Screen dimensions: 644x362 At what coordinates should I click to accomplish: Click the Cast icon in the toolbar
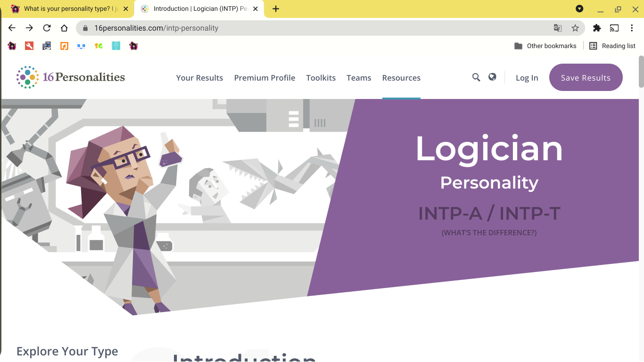pos(614,28)
